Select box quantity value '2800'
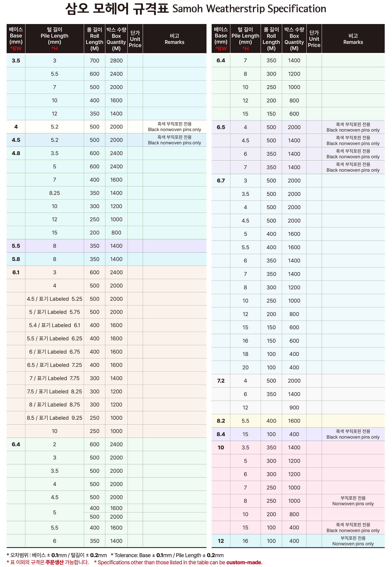 tap(116, 61)
